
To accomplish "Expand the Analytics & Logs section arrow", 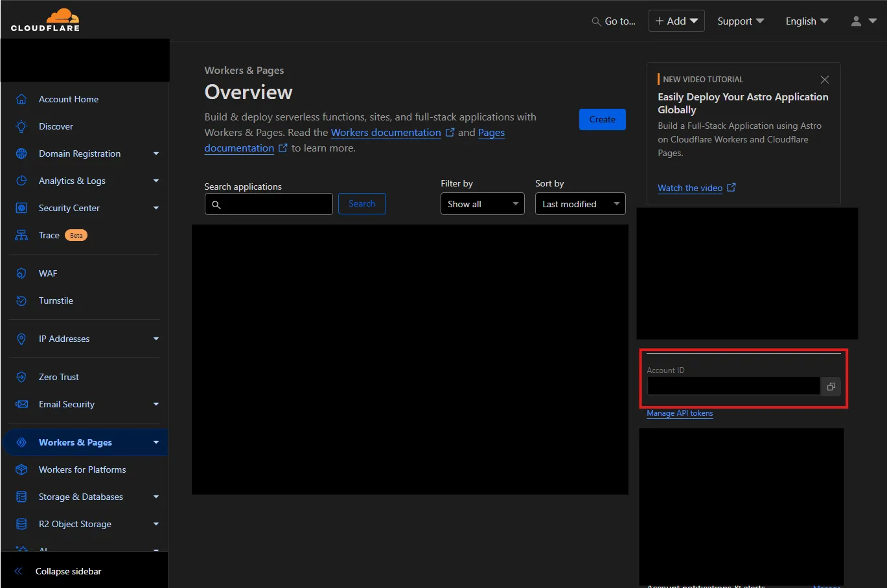I will pos(156,181).
